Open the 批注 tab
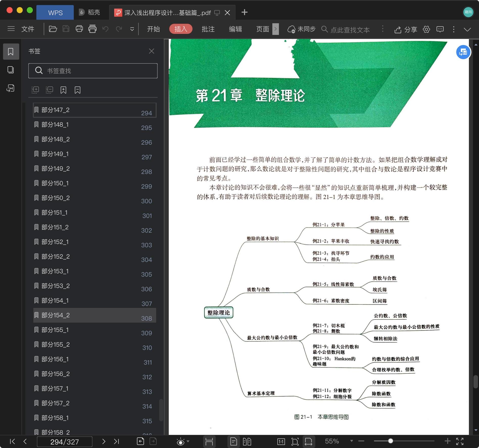The image size is (479, 448). (x=208, y=29)
